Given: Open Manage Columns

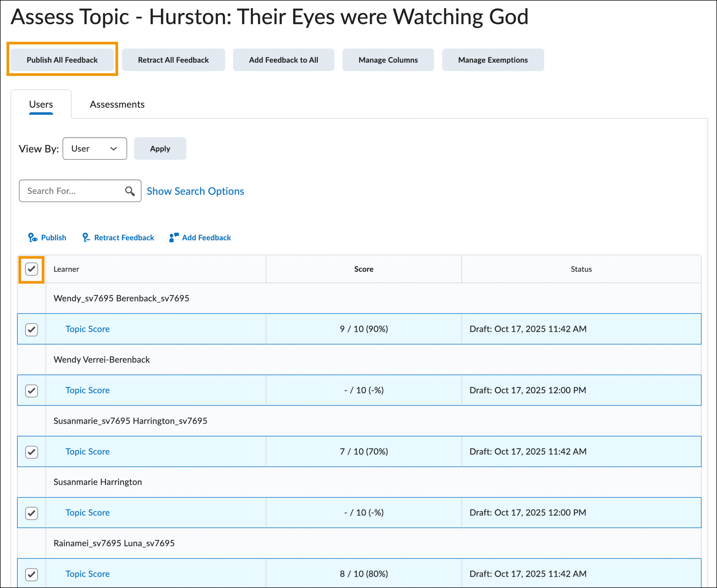Looking at the screenshot, I should 388,60.
